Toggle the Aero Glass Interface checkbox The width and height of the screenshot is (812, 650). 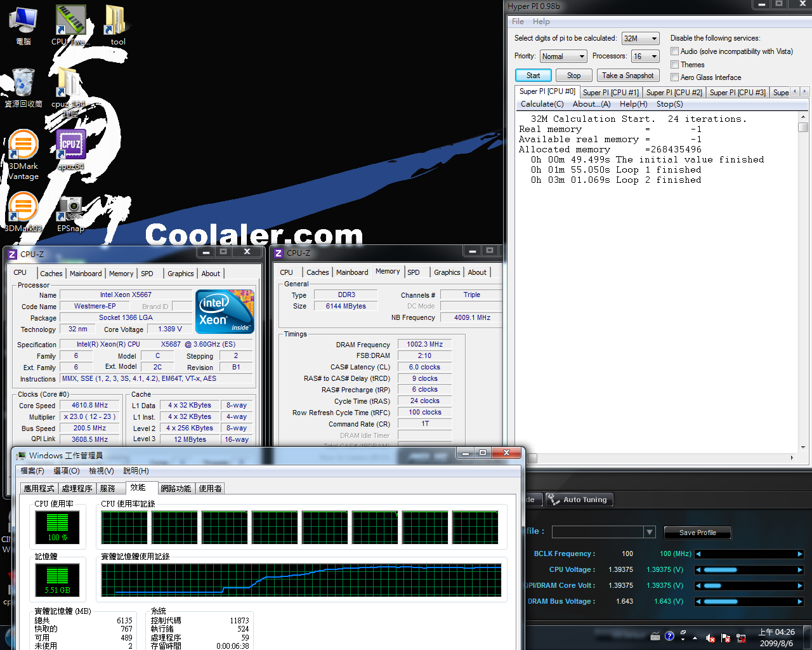675,77
